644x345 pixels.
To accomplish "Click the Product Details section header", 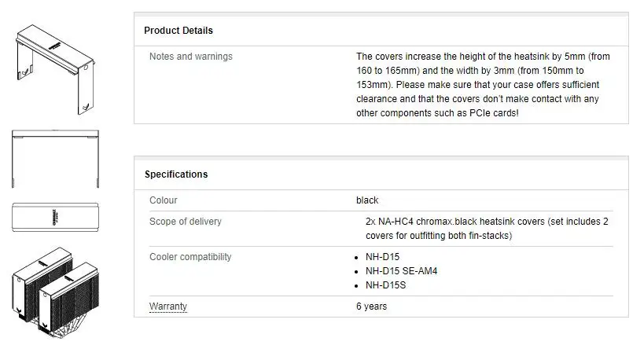I will pyautogui.click(x=178, y=31).
